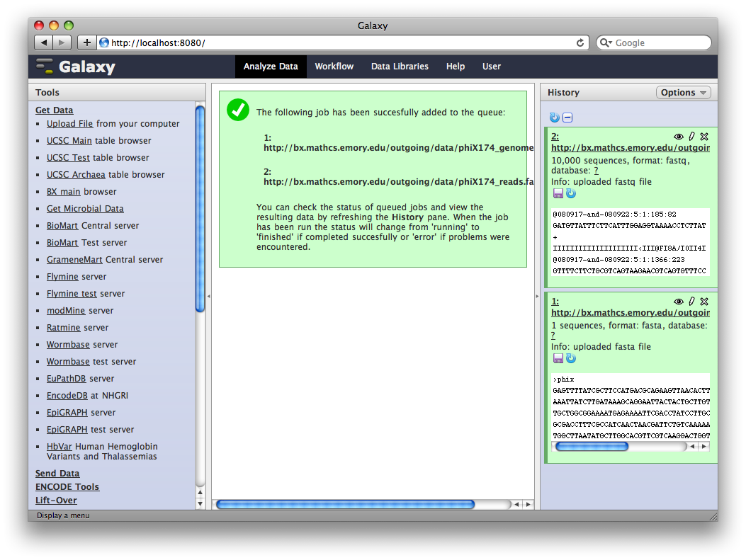Collapse the History panel with right divider arrow

click(x=537, y=296)
